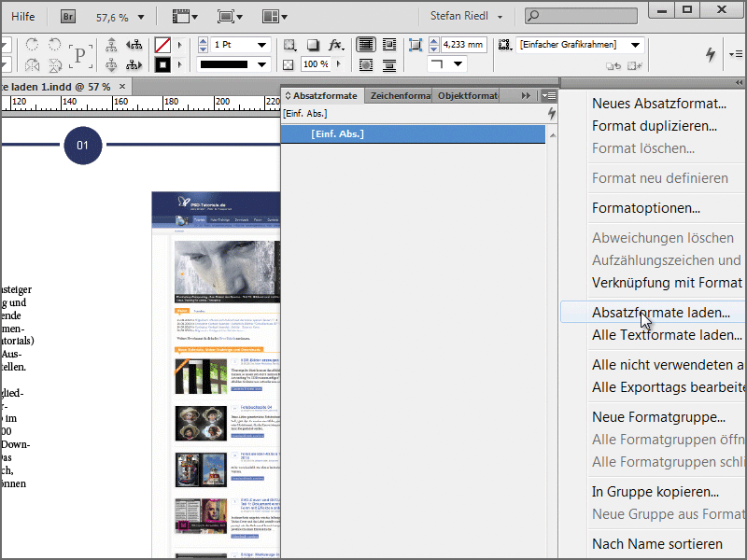The image size is (747, 560).
Task: Choose Absatzformate laden... menu entry
Action: (661, 313)
